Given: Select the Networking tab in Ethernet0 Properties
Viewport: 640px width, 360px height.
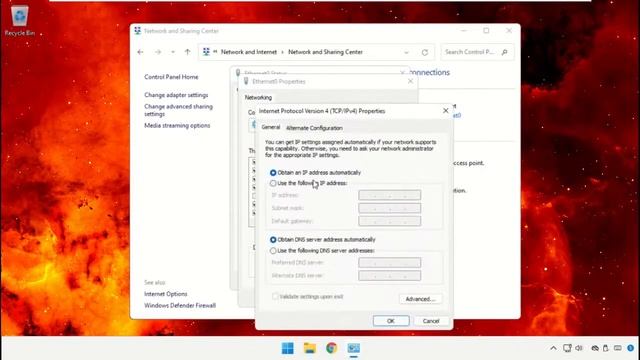Looking at the screenshot, I should (x=258, y=98).
